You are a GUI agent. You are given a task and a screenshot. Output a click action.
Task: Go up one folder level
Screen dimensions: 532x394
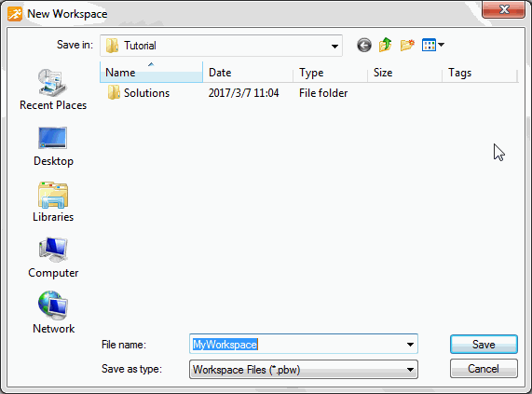386,45
